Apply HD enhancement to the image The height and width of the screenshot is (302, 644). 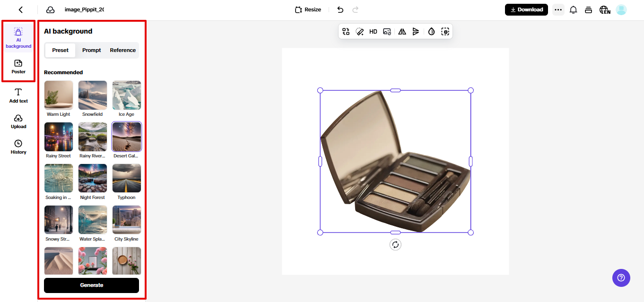pos(373,31)
